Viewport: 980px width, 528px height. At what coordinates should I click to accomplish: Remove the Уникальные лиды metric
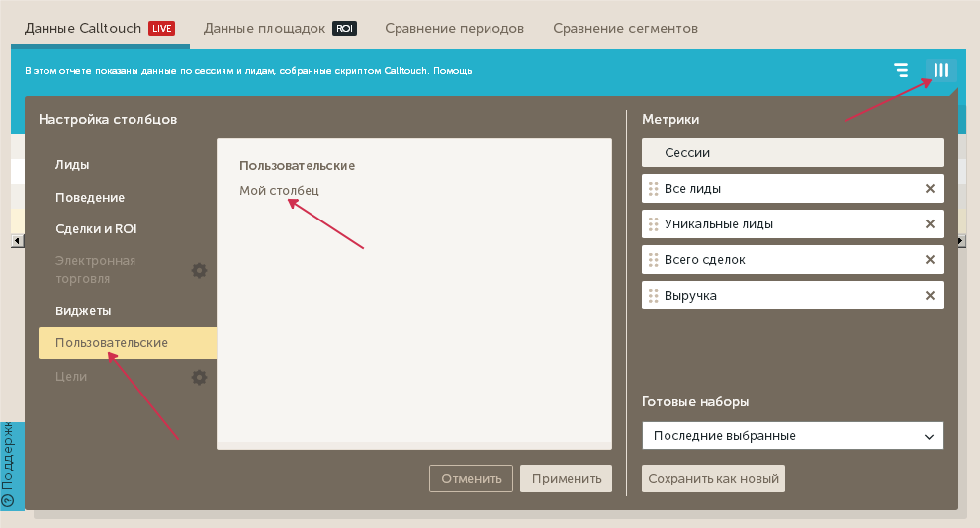[929, 224]
